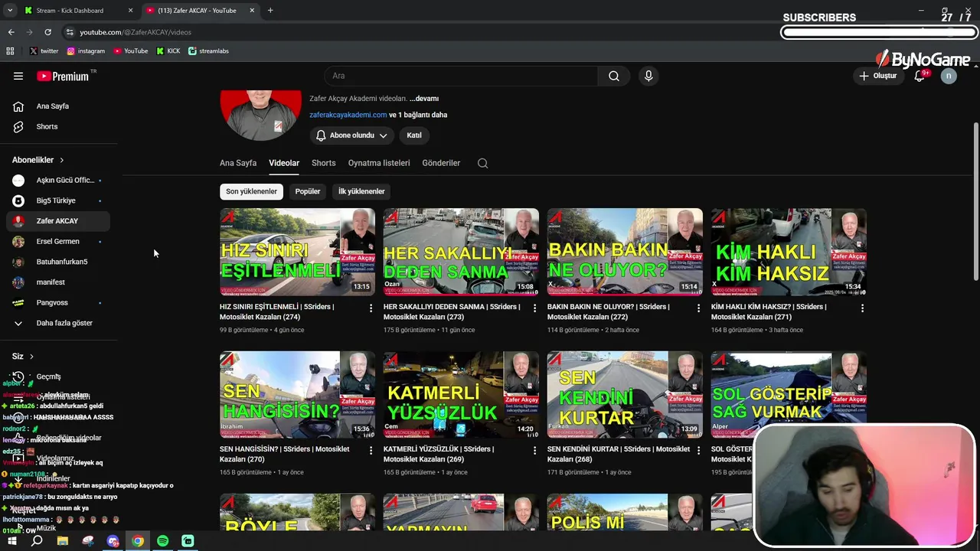Go to Shorts in sidebar
Viewport: 980px width, 551px height.
point(58,127)
